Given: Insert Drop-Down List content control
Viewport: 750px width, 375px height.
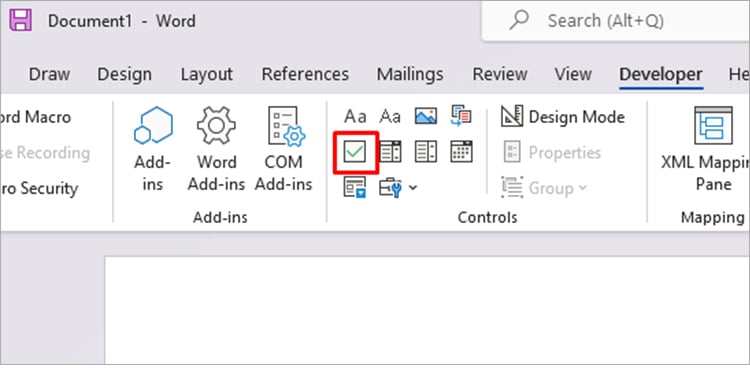Looking at the screenshot, I should coord(426,152).
